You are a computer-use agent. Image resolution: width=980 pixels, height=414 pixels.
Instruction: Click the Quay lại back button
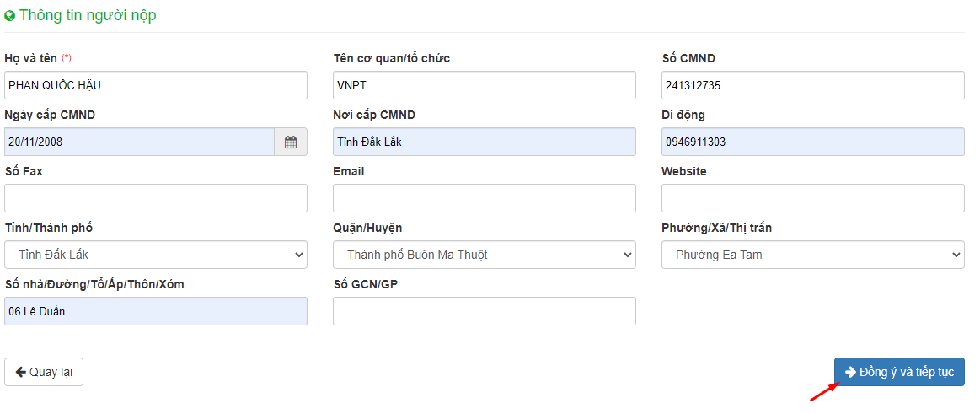(x=44, y=372)
